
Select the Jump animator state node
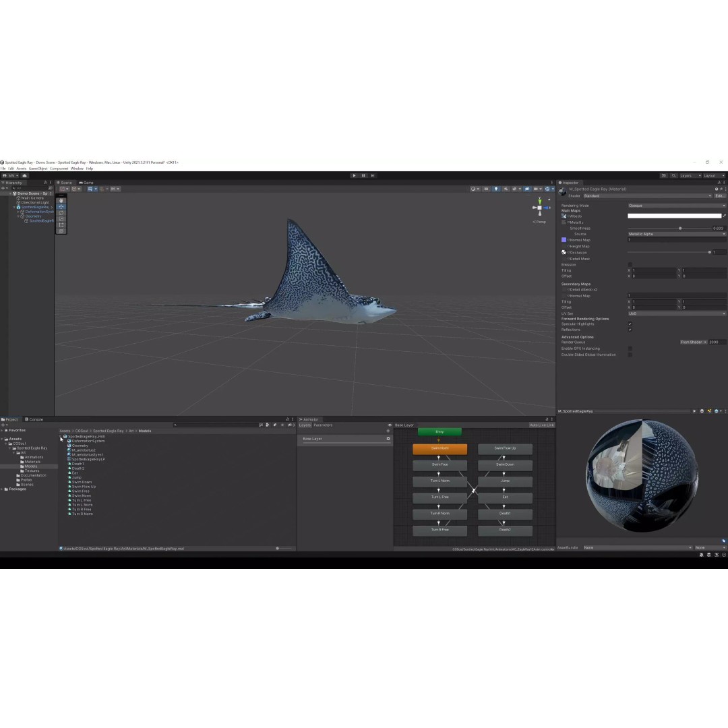505,481
